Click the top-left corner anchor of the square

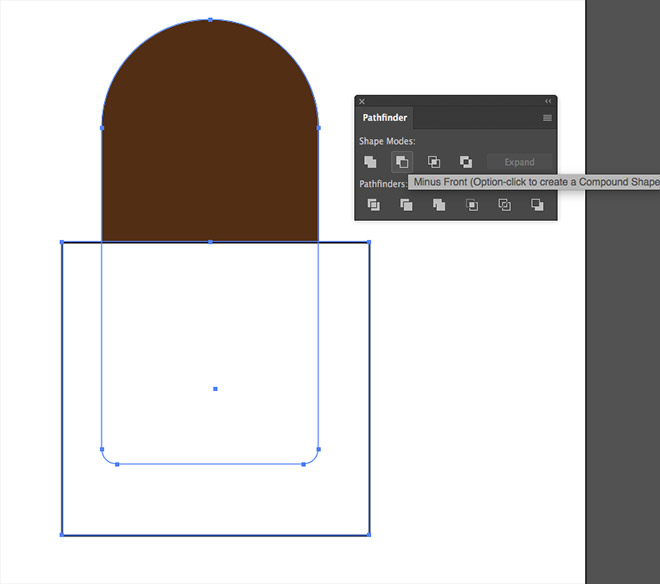click(x=62, y=242)
